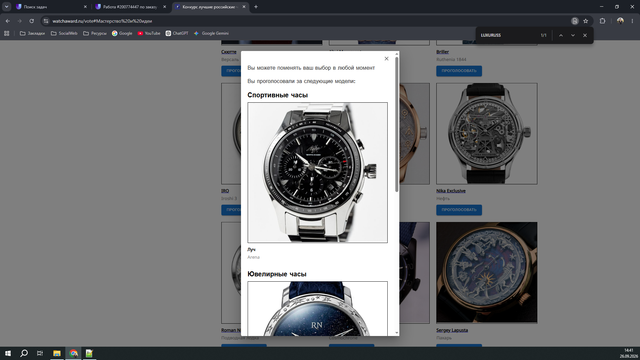640x360 pixels.
Task: Open a new browser tab
Action: tap(256, 7)
